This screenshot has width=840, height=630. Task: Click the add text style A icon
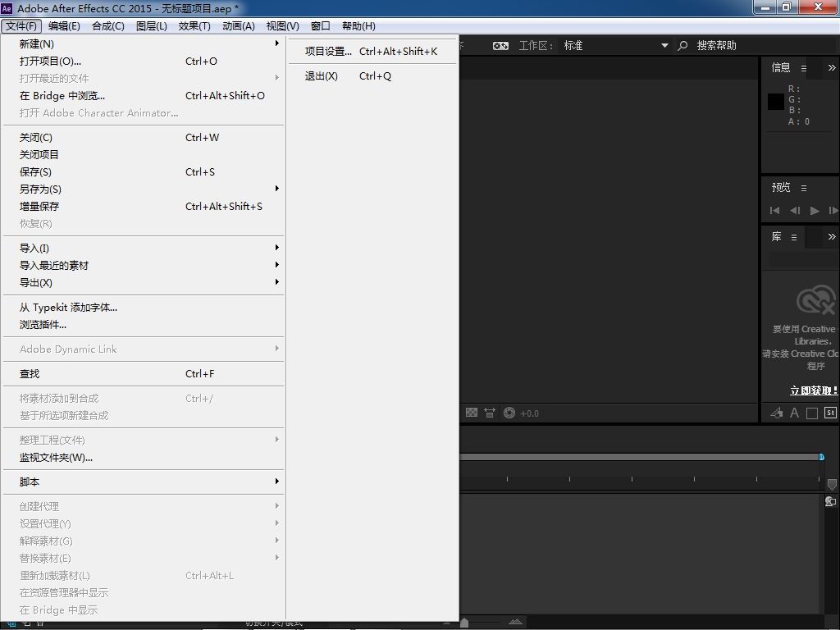point(794,413)
